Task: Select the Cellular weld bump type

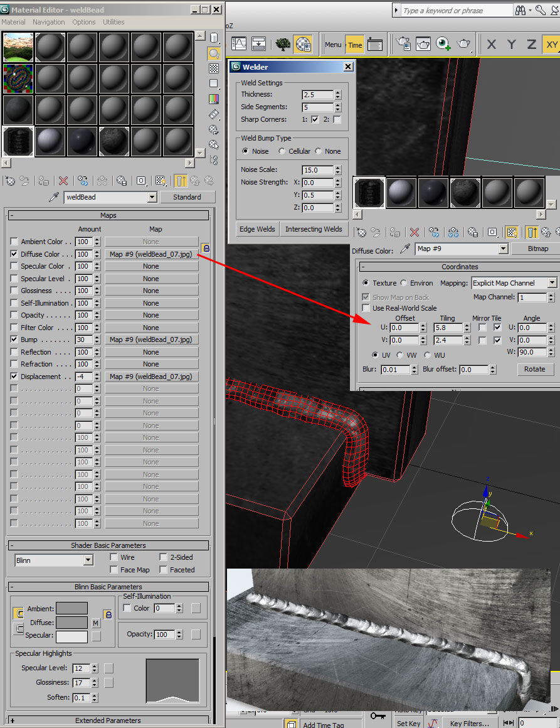Action: pyautogui.click(x=282, y=151)
